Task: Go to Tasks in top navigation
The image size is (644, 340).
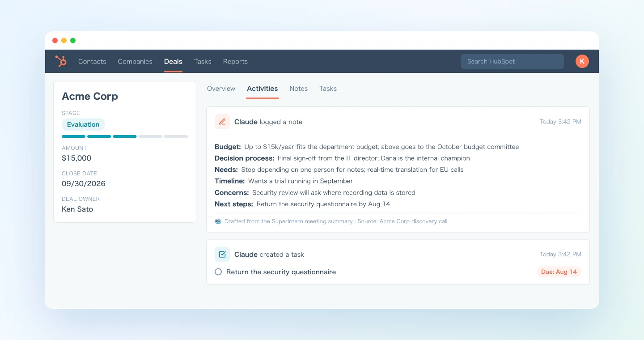Action: coord(203,61)
